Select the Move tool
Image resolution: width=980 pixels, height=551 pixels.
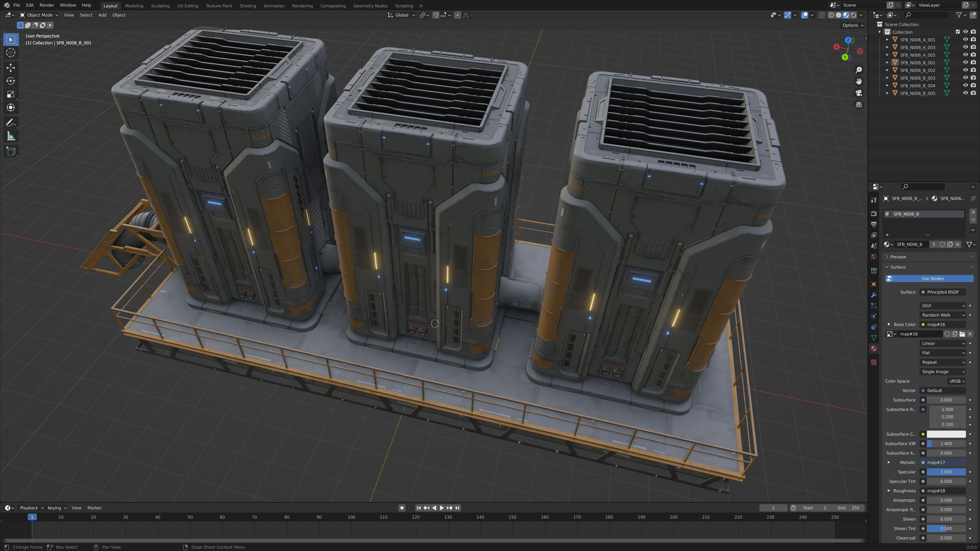tap(11, 68)
